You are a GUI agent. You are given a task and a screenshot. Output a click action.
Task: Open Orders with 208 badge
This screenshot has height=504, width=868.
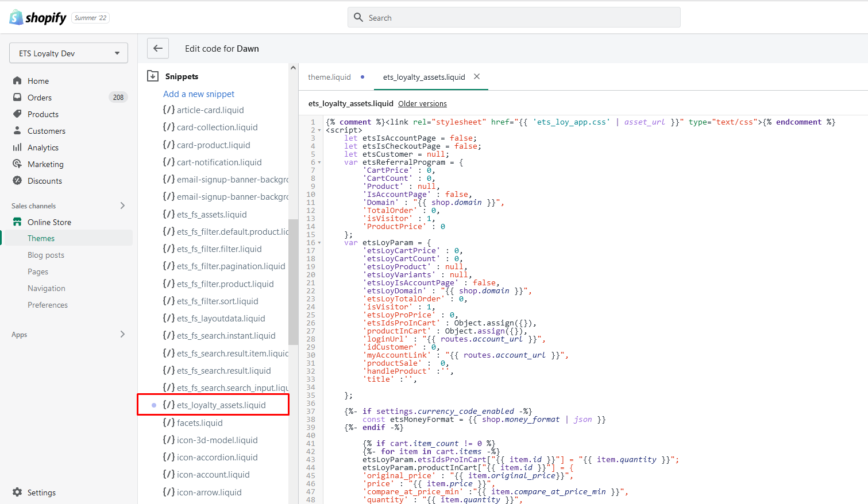click(68, 98)
